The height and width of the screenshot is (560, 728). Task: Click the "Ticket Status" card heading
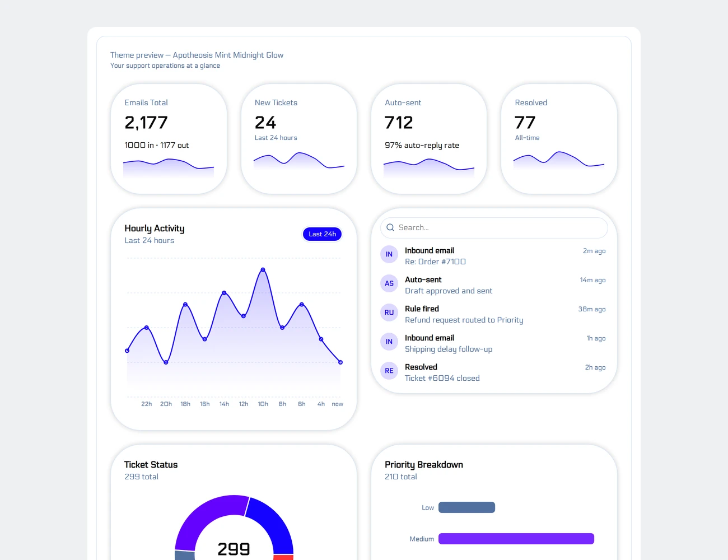click(x=151, y=465)
